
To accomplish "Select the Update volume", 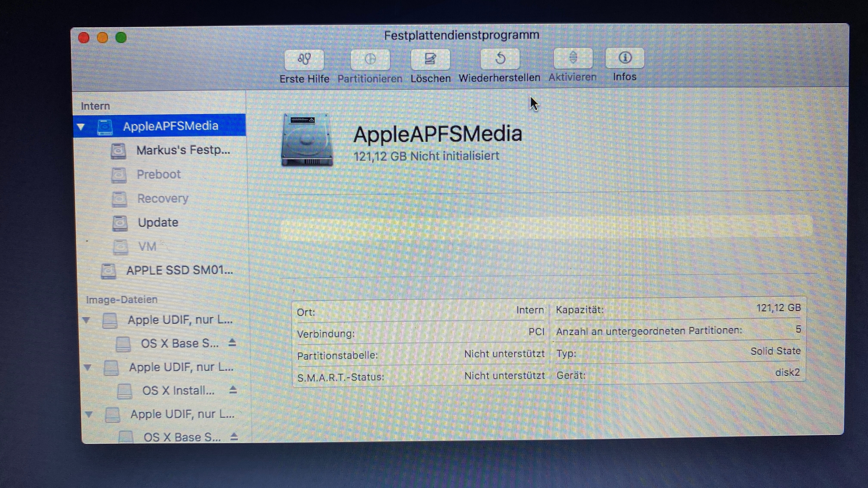I will point(158,223).
